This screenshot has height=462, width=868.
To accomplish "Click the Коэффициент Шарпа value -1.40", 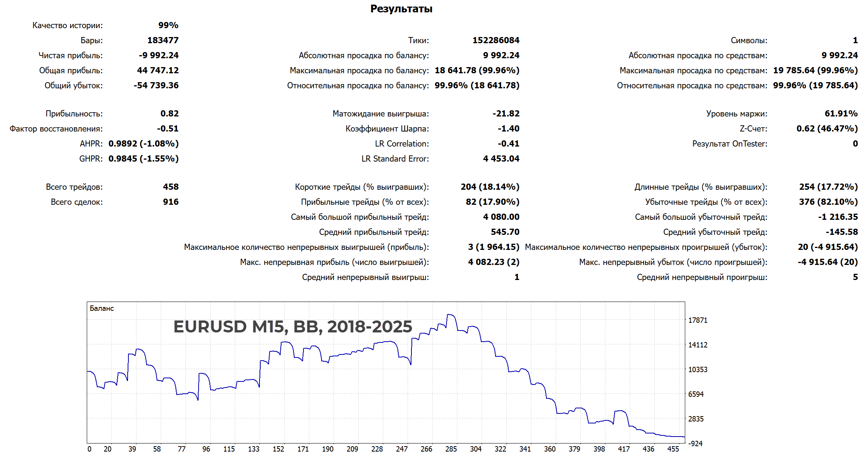I will tap(508, 128).
